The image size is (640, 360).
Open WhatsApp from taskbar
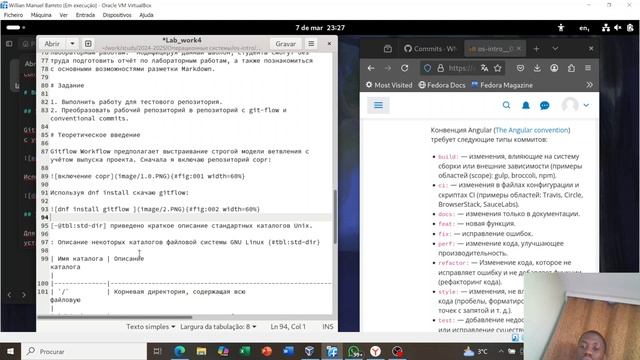pos(354,351)
